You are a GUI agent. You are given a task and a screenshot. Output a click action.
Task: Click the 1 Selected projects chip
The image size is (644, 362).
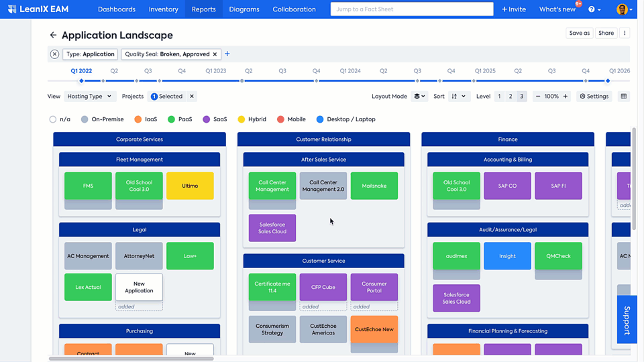click(x=167, y=97)
